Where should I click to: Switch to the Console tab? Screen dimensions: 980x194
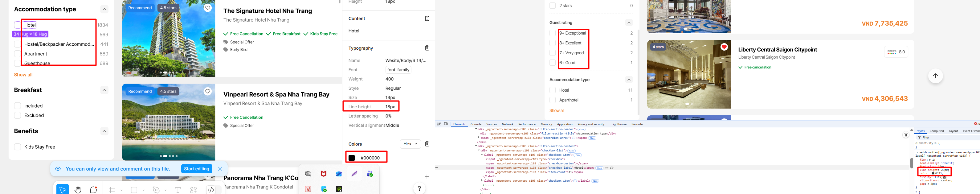tap(476, 124)
